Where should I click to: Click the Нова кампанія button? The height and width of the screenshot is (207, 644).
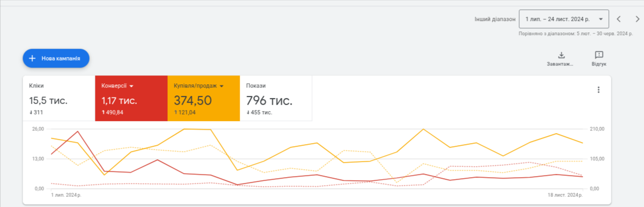tap(56, 58)
